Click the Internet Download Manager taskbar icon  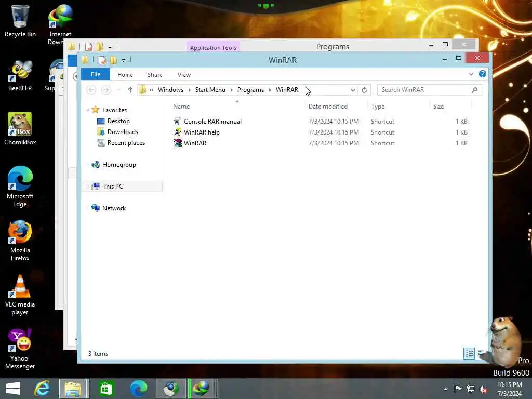click(x=202, y=389)
